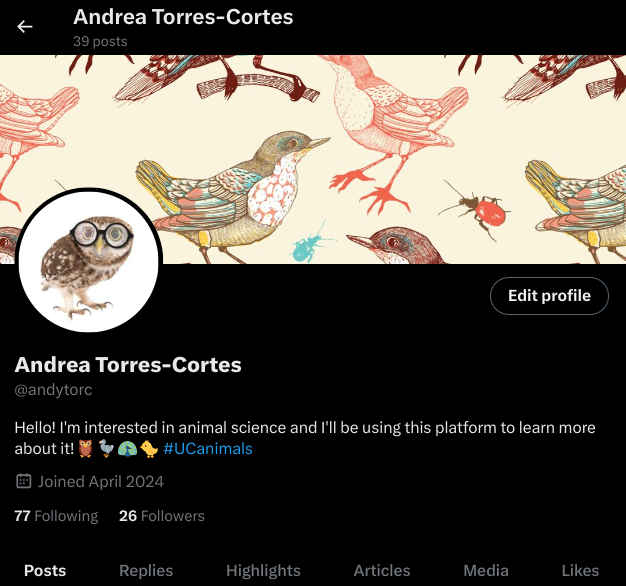626x586 pixels.
Task: Open the #UCanimals hashtag link
Action: click(x=208, y=449)
